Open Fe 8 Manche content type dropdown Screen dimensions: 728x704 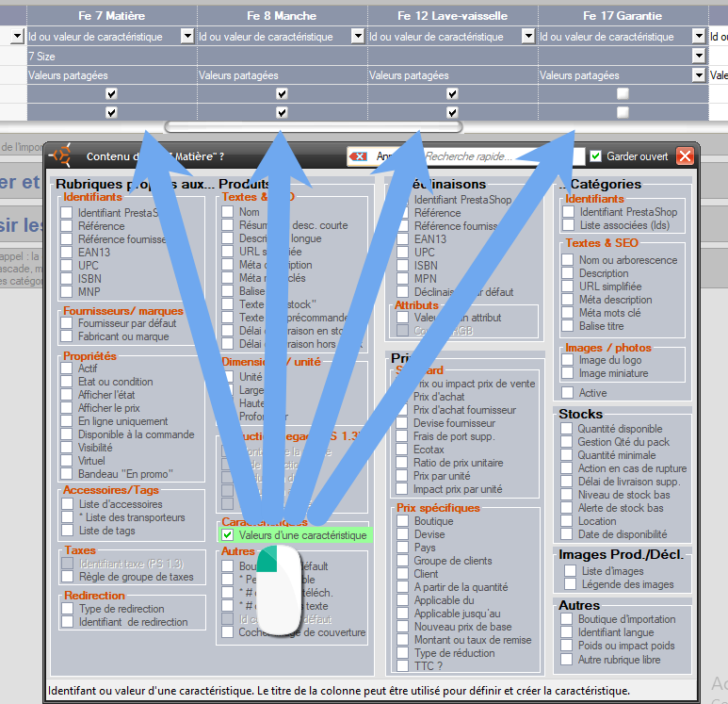pos(357,36)
